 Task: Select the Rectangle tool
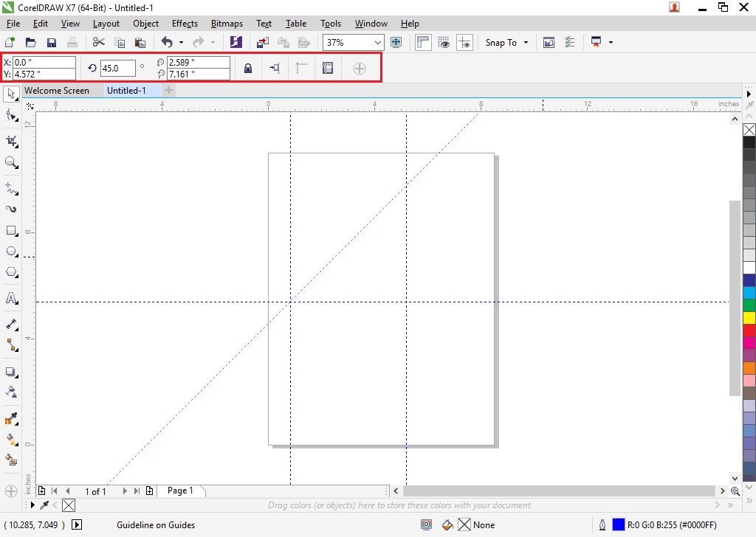[x=11, y=231]
